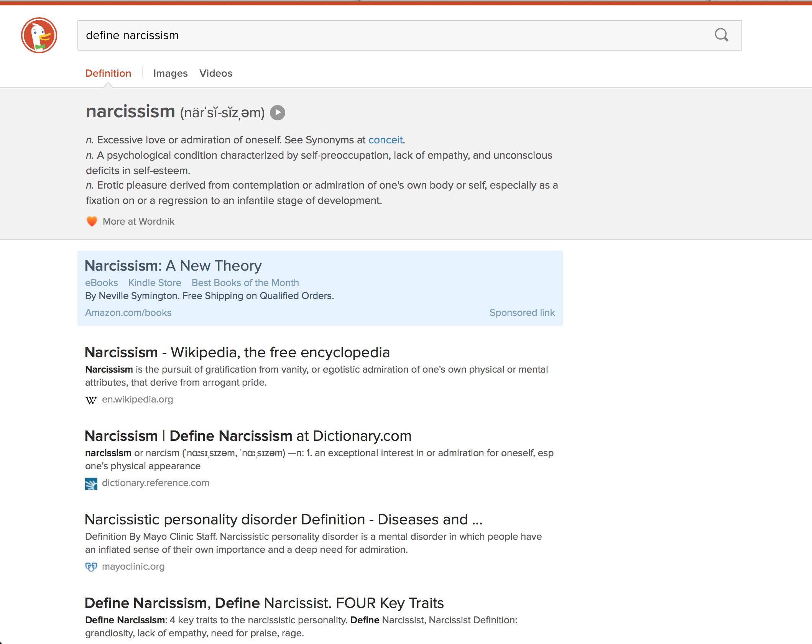This screenshot has width=812, height=644.
Task: Click the Wikipedia W favicon
Action: click(91, 400)
